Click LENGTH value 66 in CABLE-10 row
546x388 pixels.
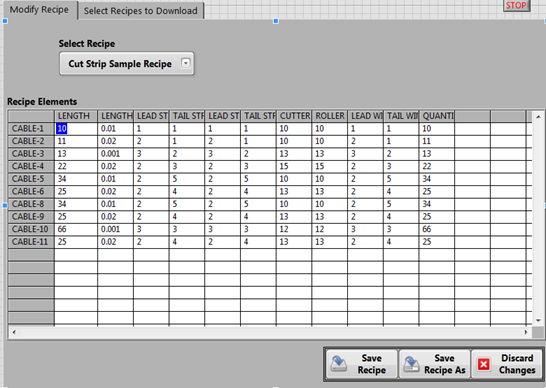[76, 229]
